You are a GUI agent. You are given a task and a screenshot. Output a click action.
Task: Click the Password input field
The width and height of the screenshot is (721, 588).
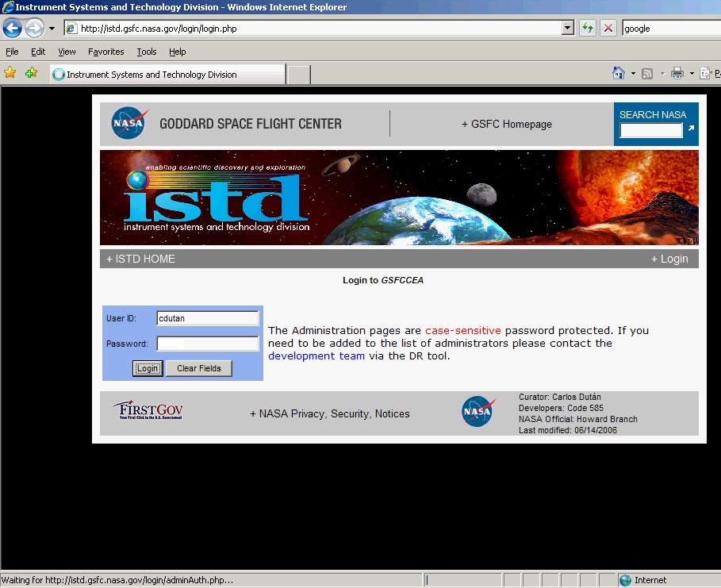[208, 344]
